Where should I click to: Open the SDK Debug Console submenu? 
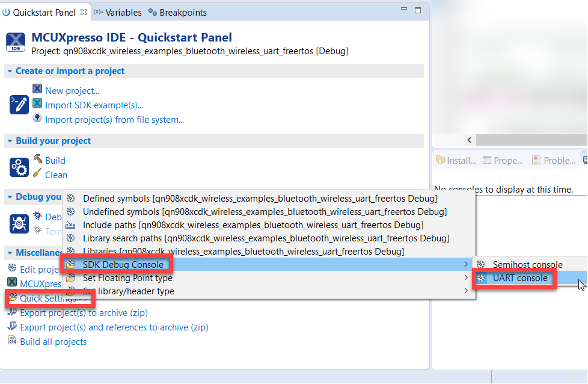pos(269,264)
